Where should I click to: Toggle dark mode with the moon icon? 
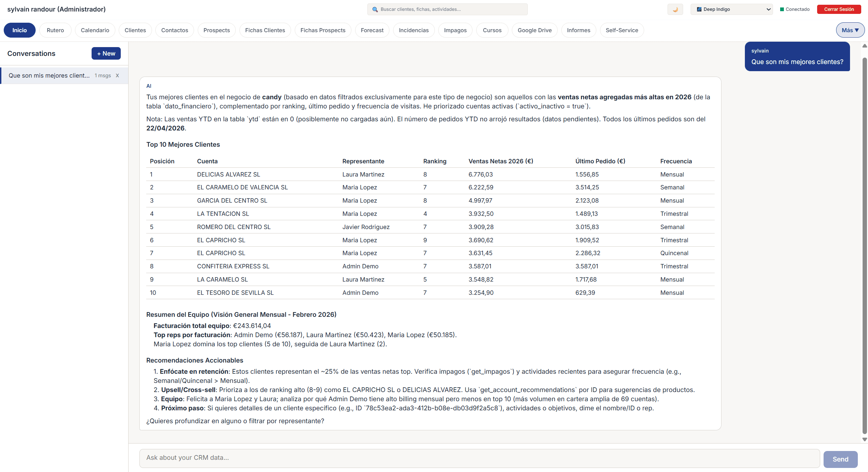675,9
